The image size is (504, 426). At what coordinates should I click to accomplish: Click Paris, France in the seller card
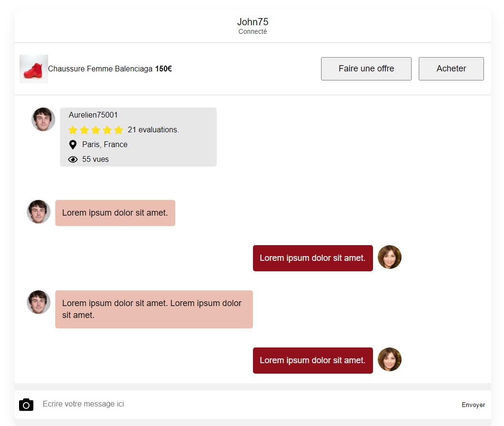(x=105, y=144)
